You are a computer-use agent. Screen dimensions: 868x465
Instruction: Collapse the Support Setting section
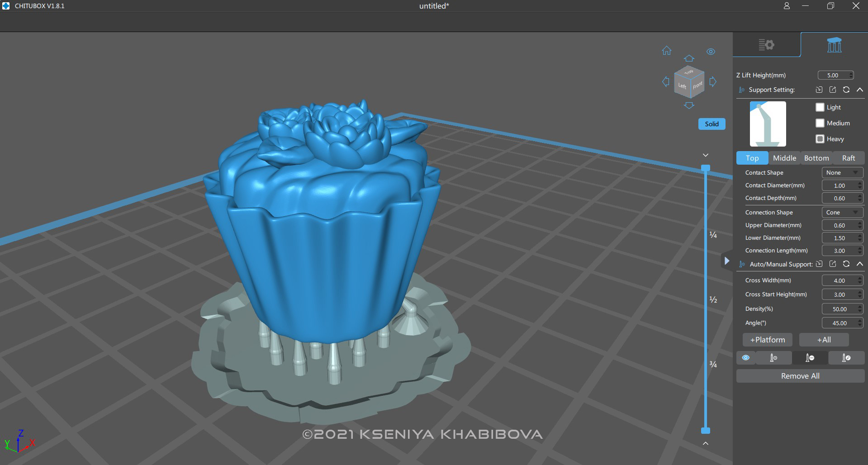click(860, 90)
